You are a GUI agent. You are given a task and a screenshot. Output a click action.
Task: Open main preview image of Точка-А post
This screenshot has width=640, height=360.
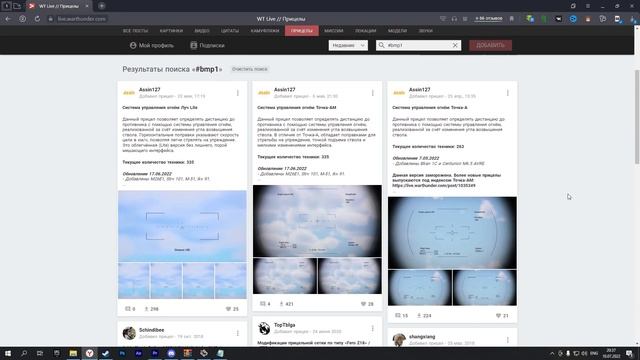coord(452,233)
